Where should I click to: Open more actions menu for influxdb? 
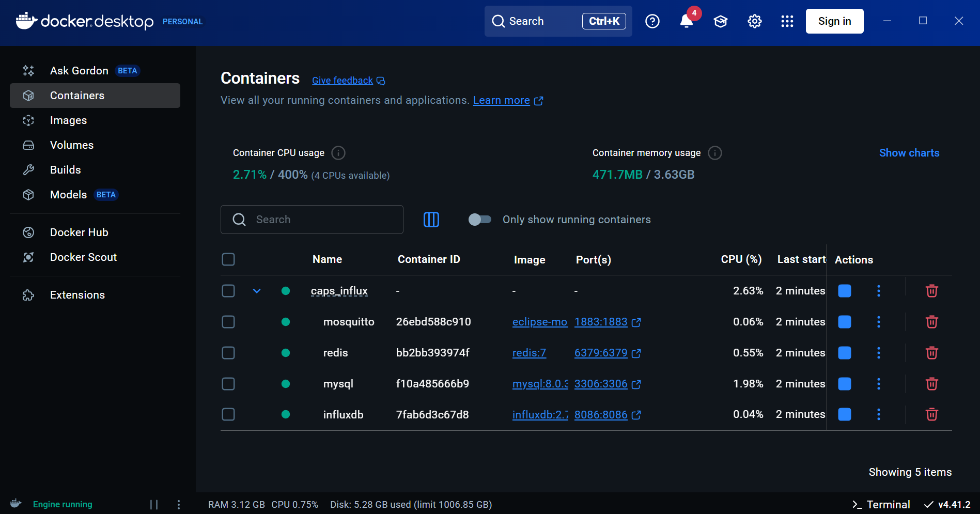(879, 414)
